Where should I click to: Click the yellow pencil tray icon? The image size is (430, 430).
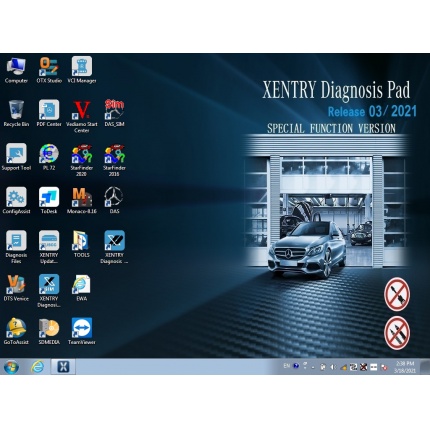343,367
